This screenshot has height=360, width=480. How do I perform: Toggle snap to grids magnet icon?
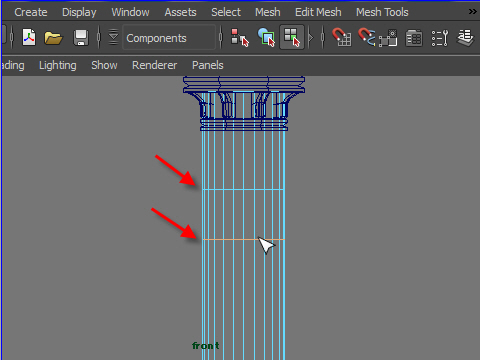(342, 37)
